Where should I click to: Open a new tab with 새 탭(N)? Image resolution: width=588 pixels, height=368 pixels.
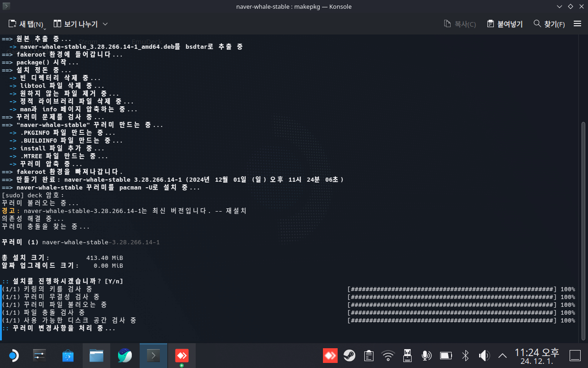point(27,24)
